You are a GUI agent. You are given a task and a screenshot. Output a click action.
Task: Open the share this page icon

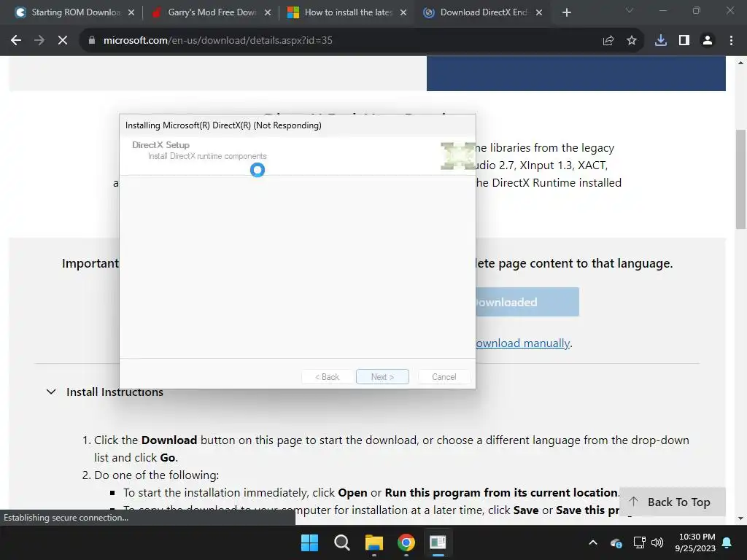608,41
